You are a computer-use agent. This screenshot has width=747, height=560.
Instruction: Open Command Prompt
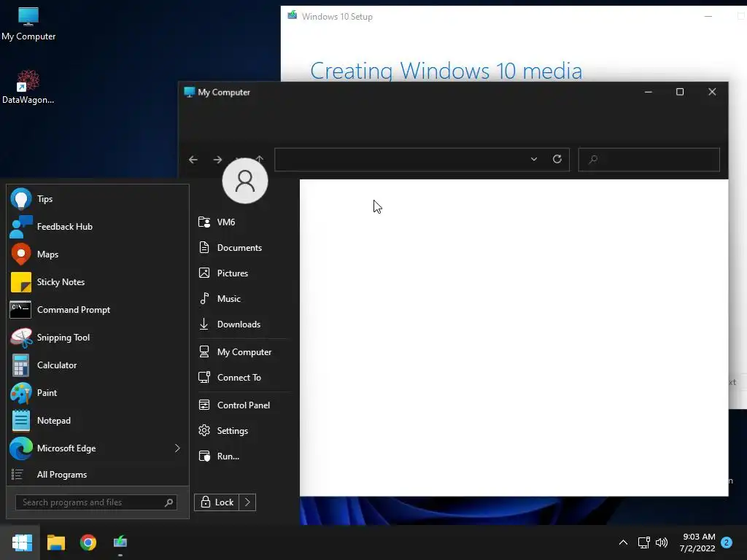pyautogui.click(x=98, y=309)
